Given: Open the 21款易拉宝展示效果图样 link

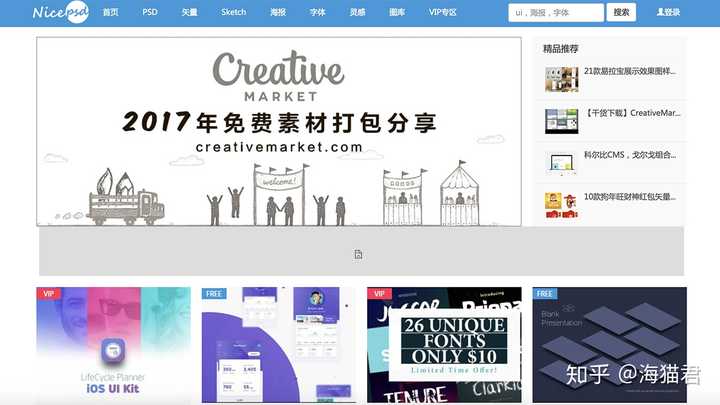Looking at the screenshot, I should tap(630, 71).
